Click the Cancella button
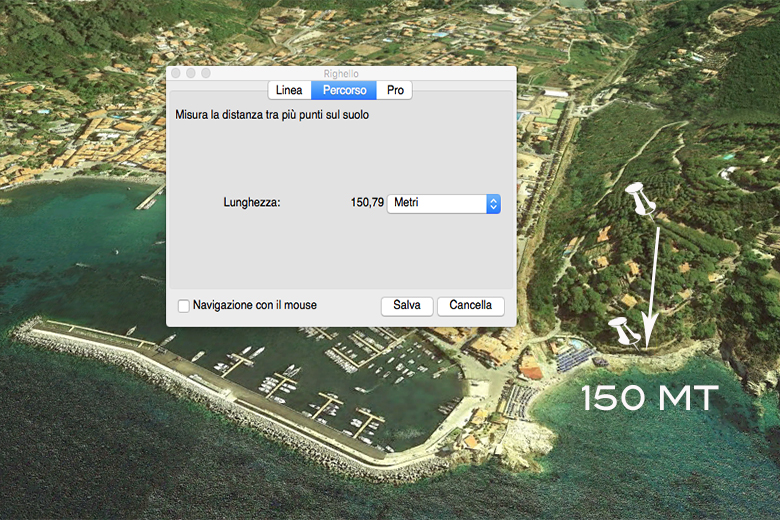This screenshot has width=780, height=520. [x=470, y=306]
